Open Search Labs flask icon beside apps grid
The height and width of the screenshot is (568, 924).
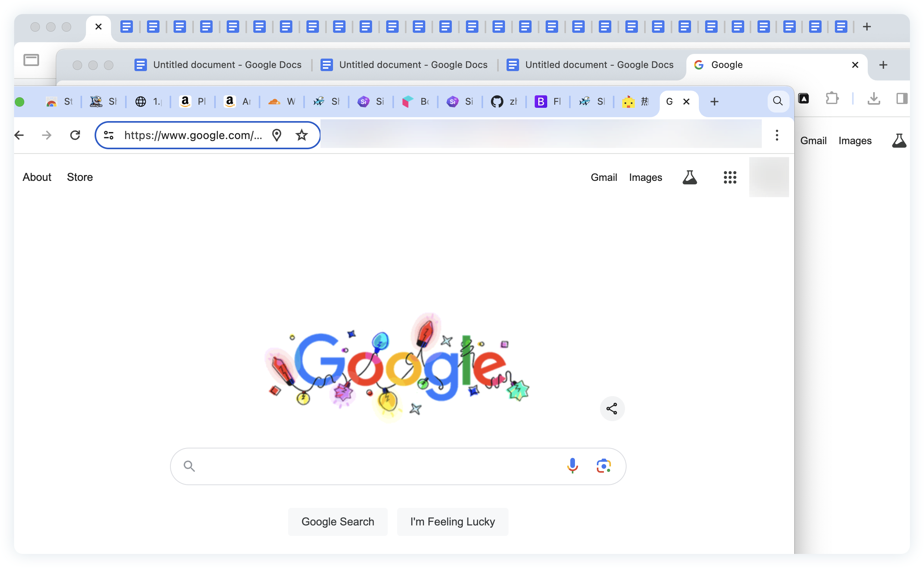coord(689,177)
